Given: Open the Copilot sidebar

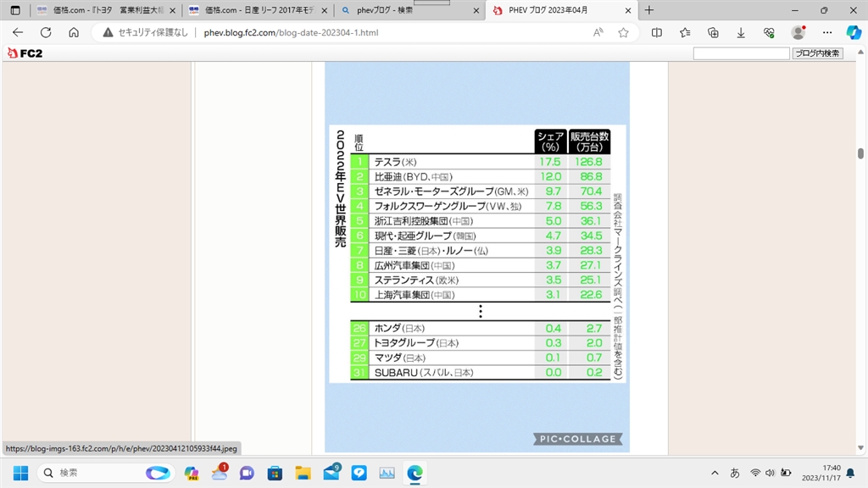Looking at the screenshot, I should click(854, 33).
